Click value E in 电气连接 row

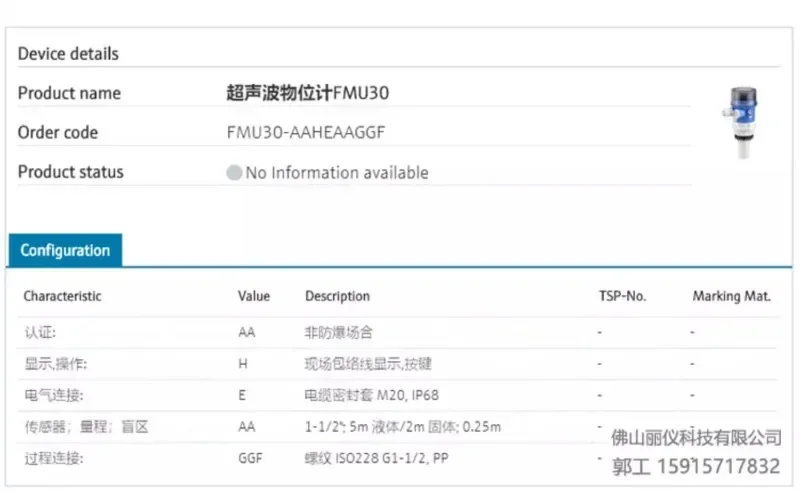coord(242,396)
